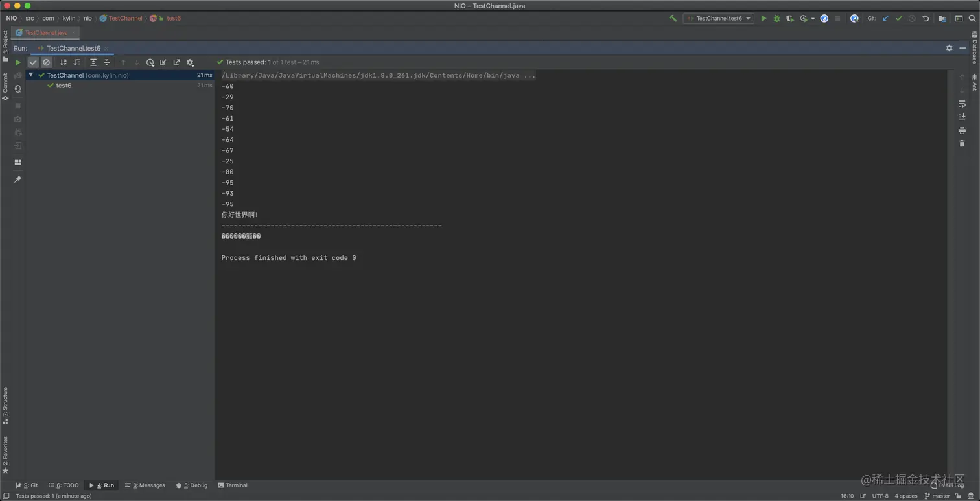
Task: Restore layout icon in Run side strip
Action: [x=17, y=162]
